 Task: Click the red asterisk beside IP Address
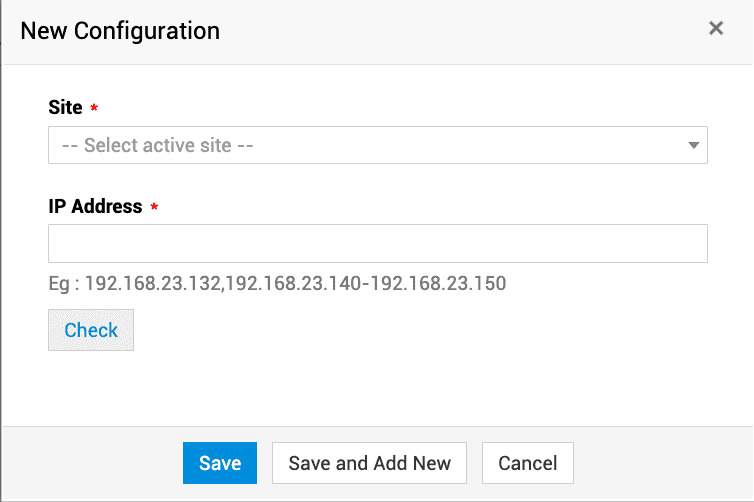[x=154, y=207]
